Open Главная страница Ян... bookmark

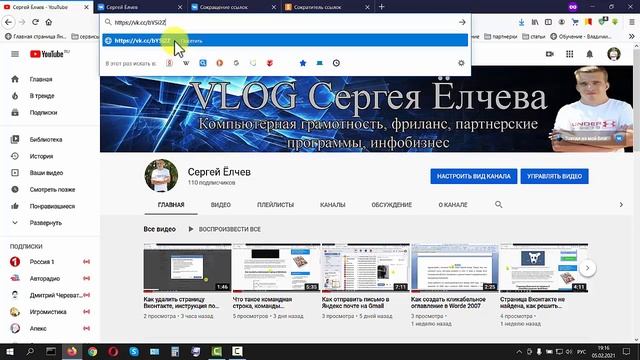[x=35, y=36]
